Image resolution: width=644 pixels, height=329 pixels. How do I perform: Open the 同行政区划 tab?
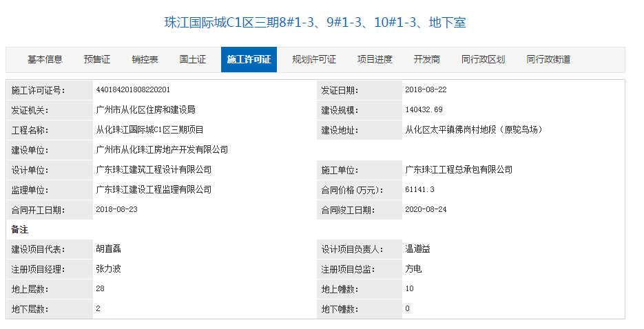click(484, 60)
